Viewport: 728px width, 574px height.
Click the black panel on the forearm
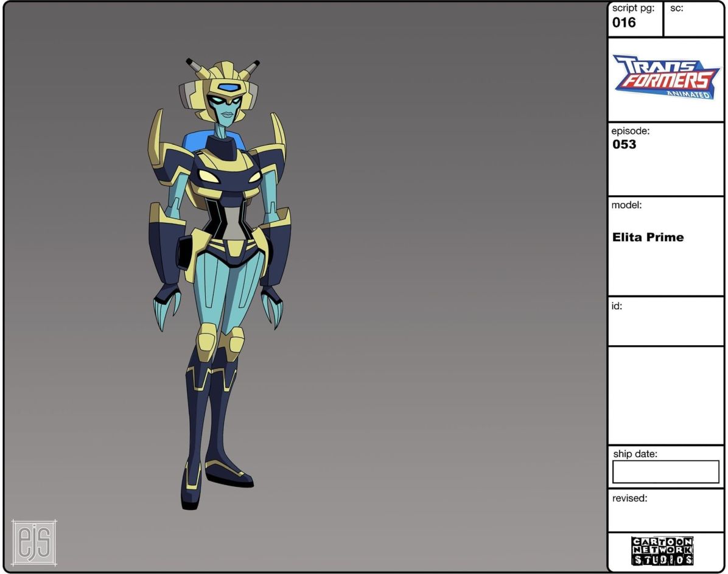(183, 250)
